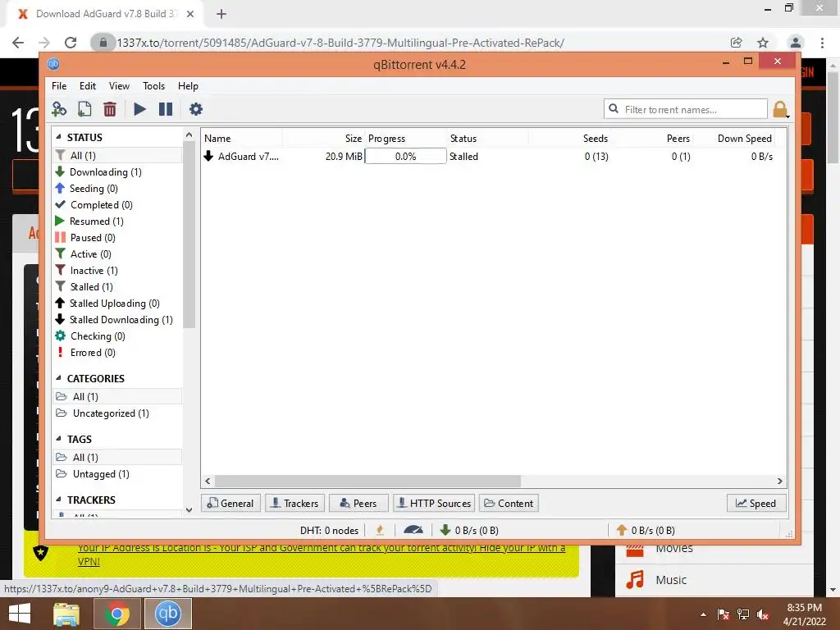This screenshot has height=630, width=840.
Task: Select the Inactive (1) filter
Action: click(117, 271)
